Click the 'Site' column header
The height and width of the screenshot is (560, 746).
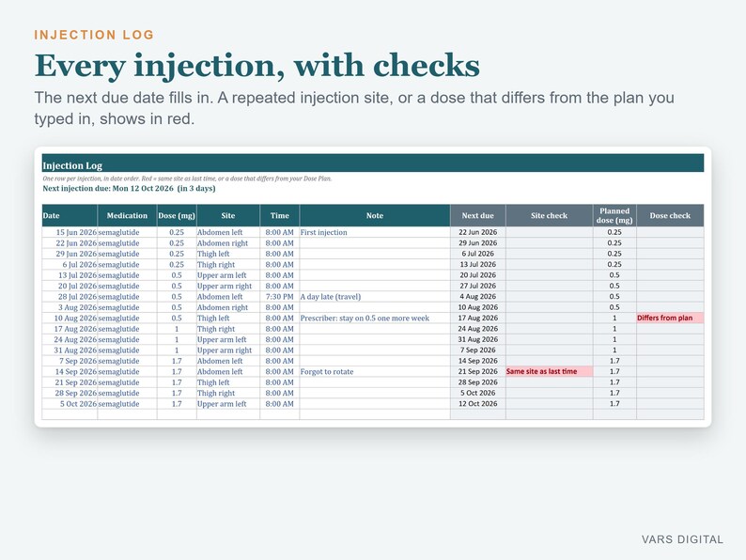(x=228, y=215)
